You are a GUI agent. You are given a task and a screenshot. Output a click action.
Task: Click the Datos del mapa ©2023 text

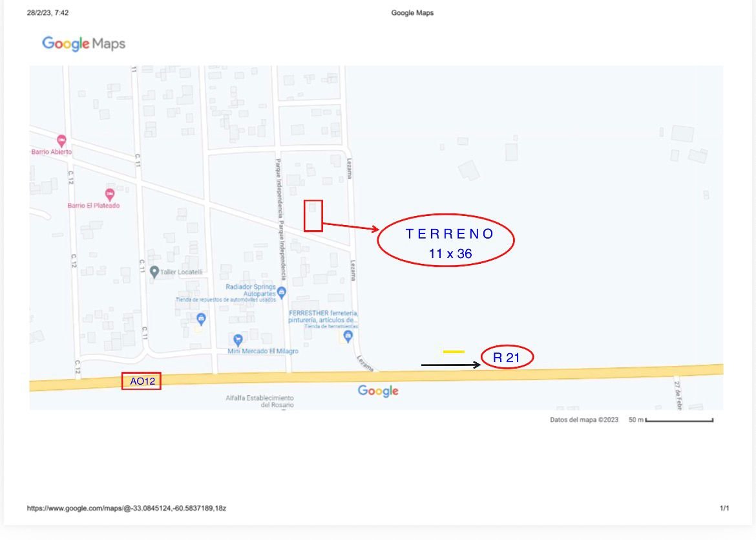[x=584, y=420]
